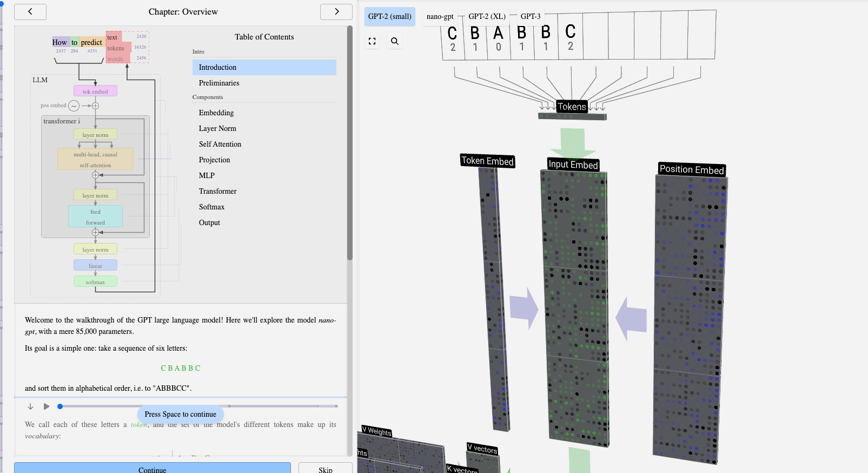
Task: Open the Softmax chapter entry
Action: click(x=211, y=207)
